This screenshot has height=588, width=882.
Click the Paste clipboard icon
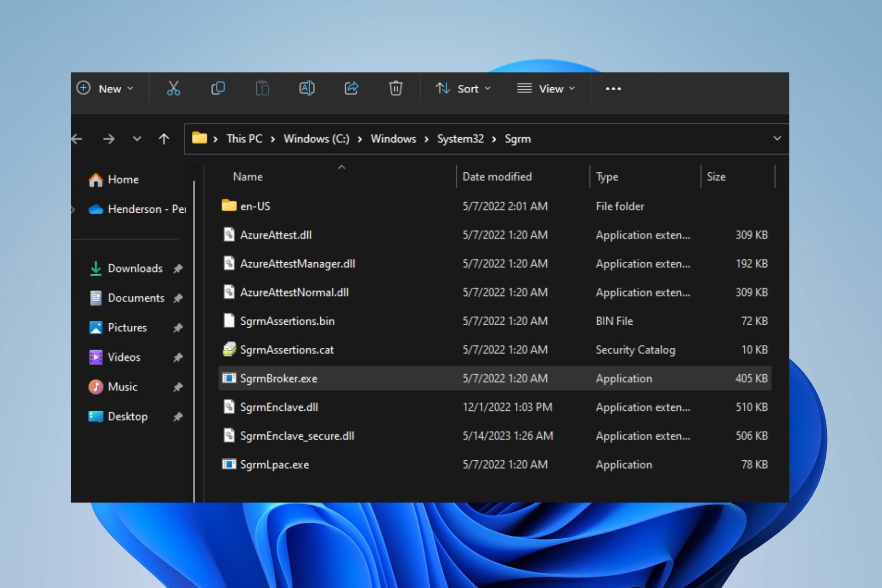tap(262, 88)
